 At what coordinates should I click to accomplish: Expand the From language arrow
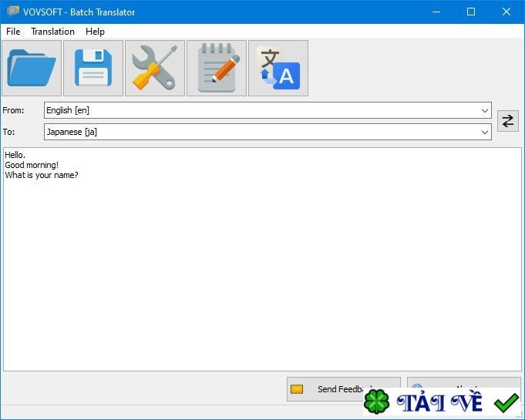click(484, 110)
